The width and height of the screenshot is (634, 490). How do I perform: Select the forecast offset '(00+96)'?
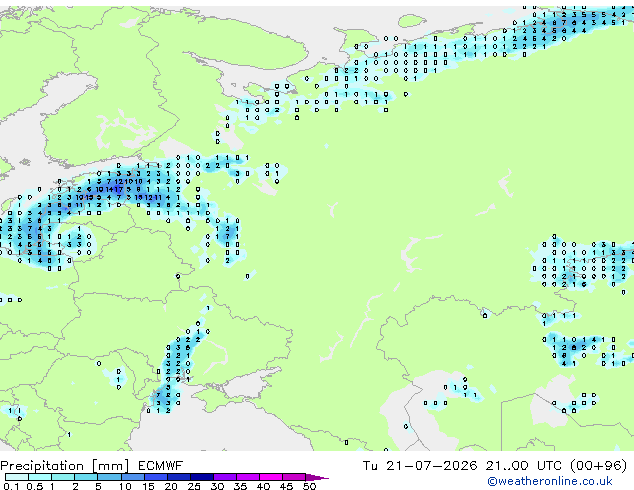pyautogui.click(x=598, y=466)
